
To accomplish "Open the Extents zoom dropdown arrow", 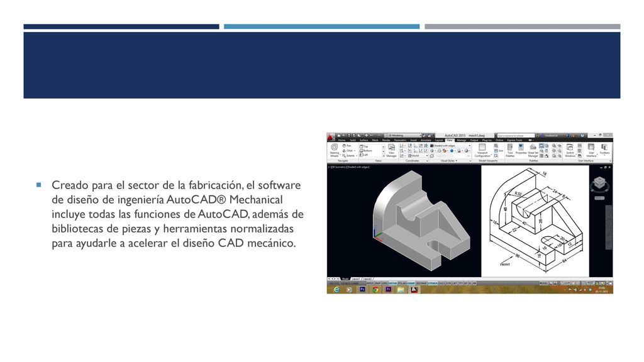I will [357, 156].
